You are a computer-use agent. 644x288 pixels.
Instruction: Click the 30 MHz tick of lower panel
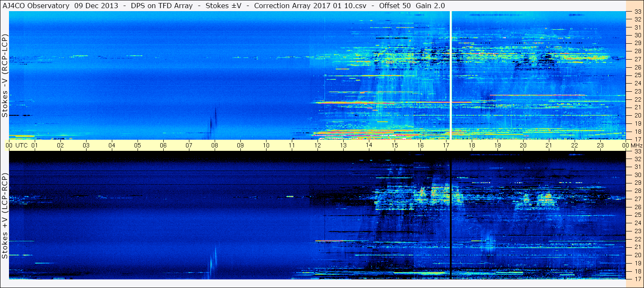click(x=637, y=175)
